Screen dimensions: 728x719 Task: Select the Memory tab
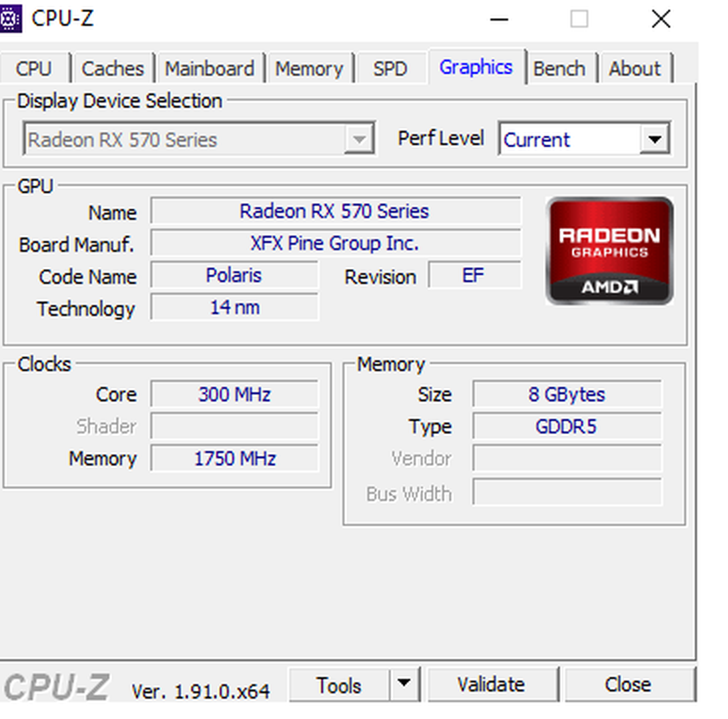pyautogui.click(x=309, y=69)
